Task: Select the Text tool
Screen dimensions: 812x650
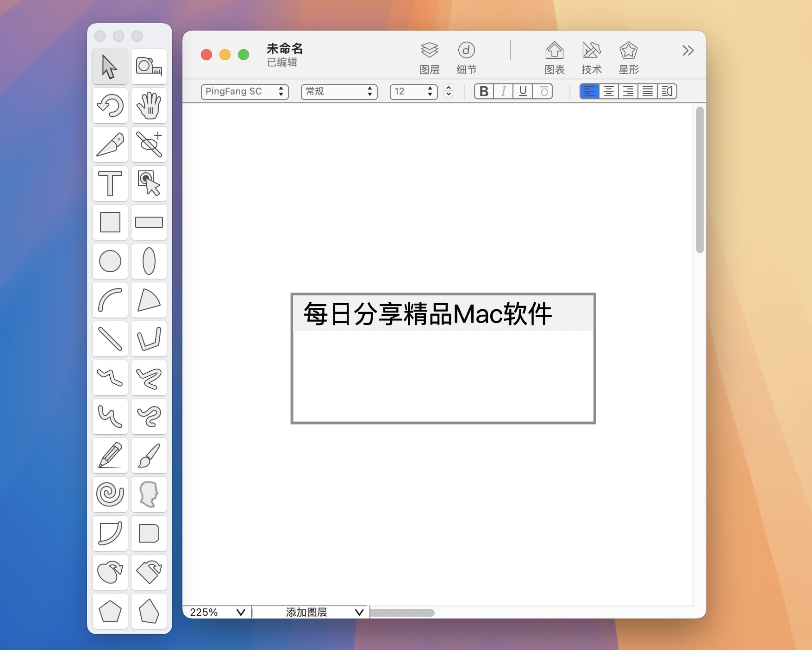Action: pos(110,184)
